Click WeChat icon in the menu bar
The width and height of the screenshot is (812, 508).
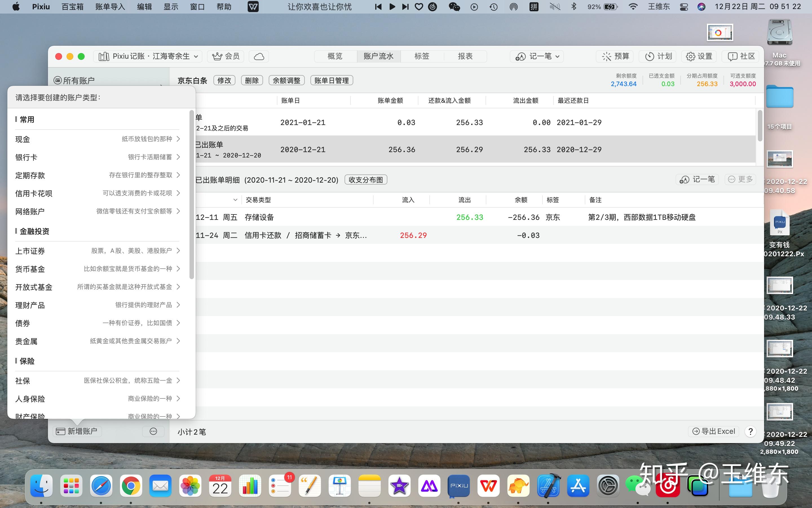click(x=454, y=7)
